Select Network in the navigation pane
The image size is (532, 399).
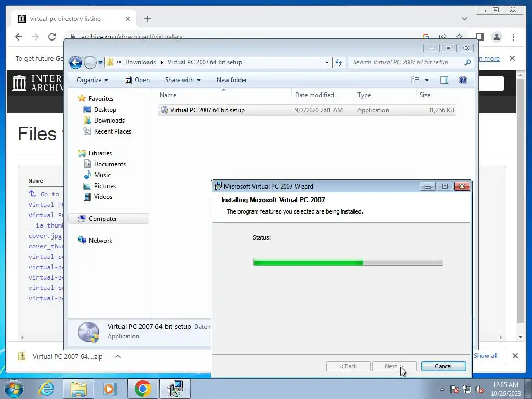coord(100,241)
